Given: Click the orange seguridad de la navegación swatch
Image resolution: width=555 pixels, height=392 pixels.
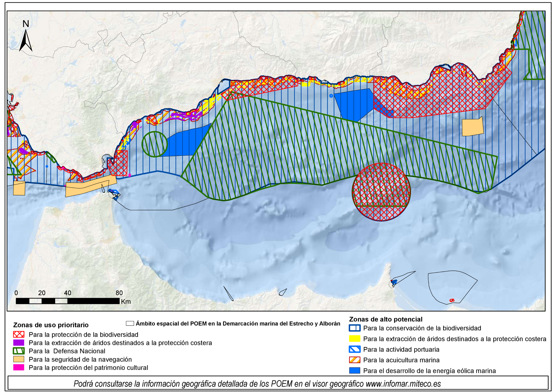Looking at the screenshot, I should pyautogui.click(x=19, y=359).
